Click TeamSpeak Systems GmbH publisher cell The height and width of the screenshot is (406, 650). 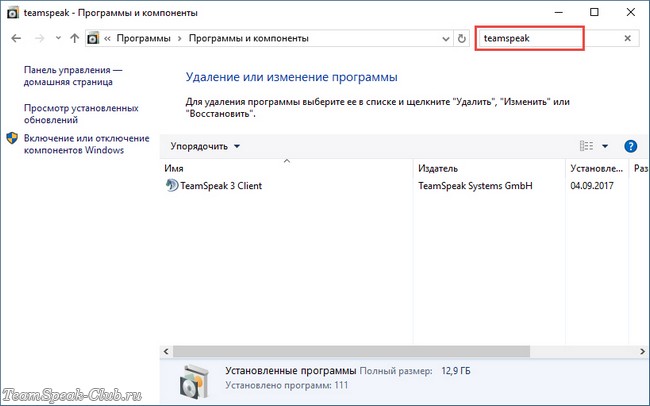tap(475, 186)
